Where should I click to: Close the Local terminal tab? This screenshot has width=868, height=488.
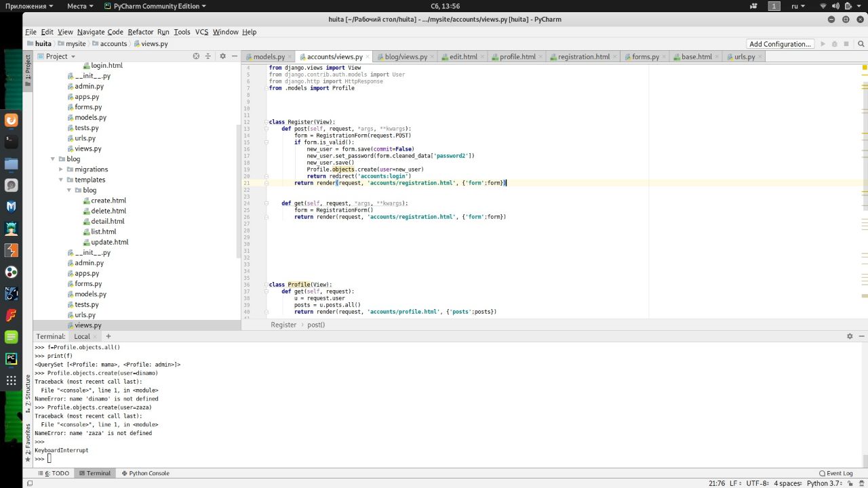coord(96,336)
